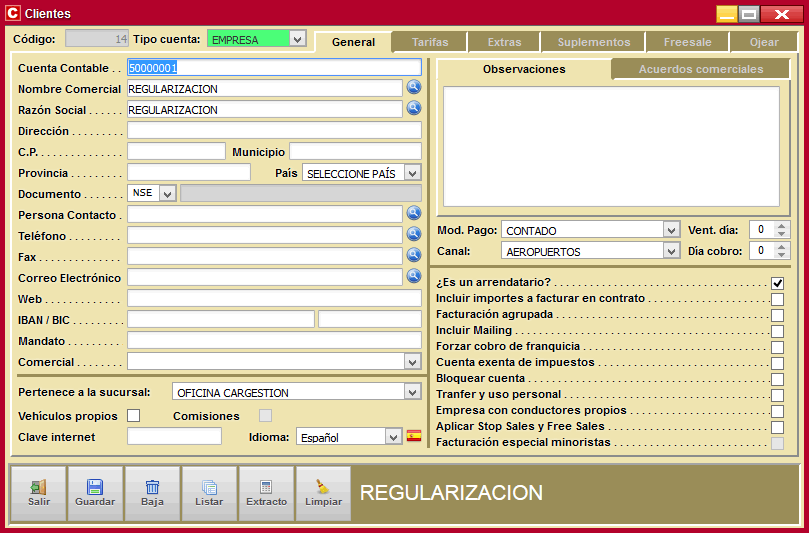
Task: Open the Pertenece a la sucursal dropdown
Action: pyautogui.click(x=412, y=392)
